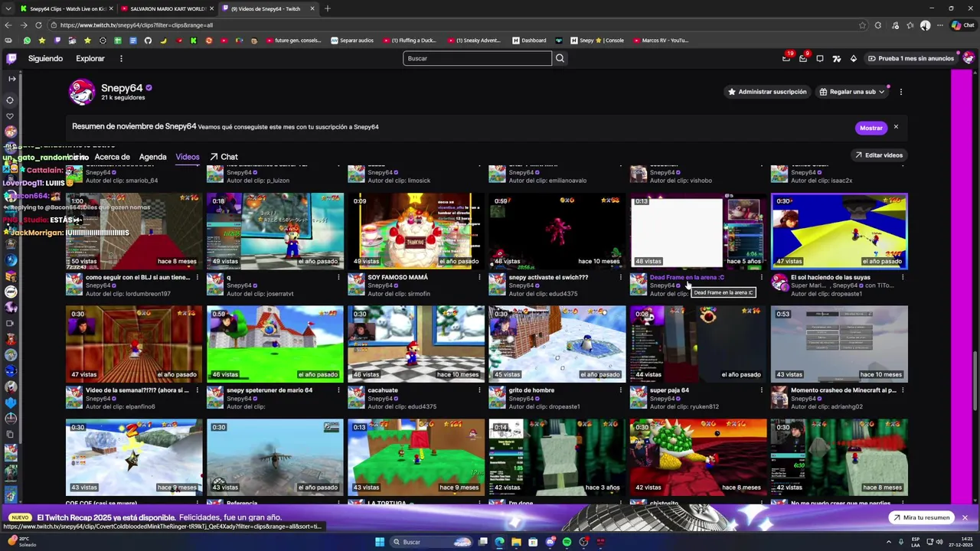
Task: Open the Snepy64 channel avatar
Action: (x=81, y=92)
